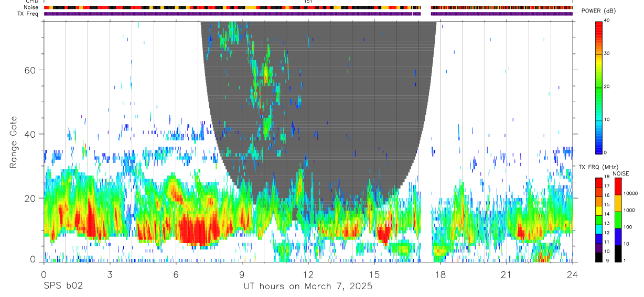The width and height of the screenshot is (644, 297).
Task: Pick the purple block of the TX frequency legend
Action: tap(599, 248)
